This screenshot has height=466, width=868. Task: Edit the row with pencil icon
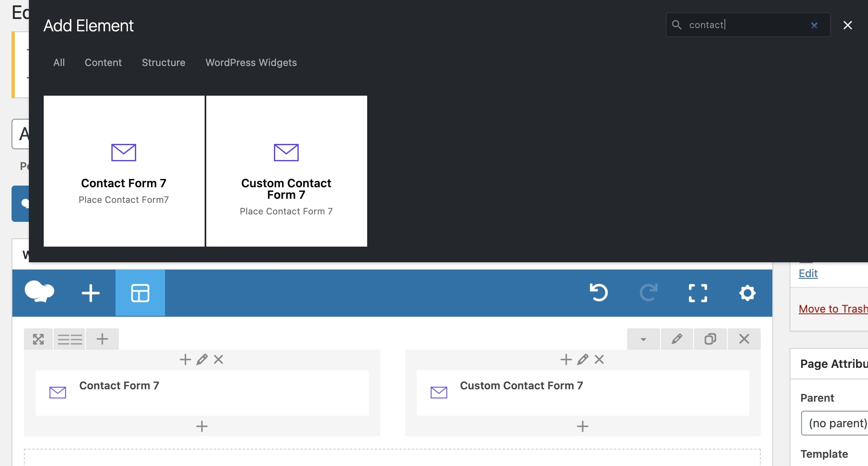coord(677,339)
